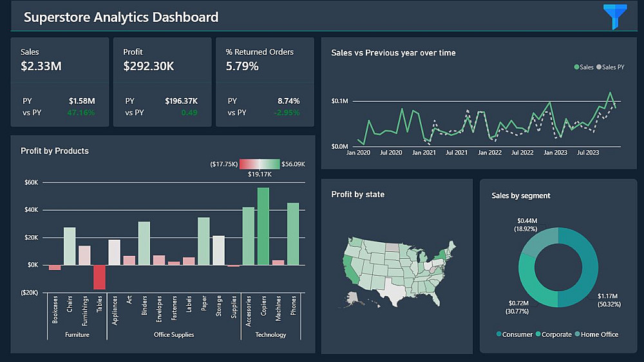Select the negative Tables profit bar
Image resolution: width=644 pixels, height=362 pixels.
click(x=99, y=277)
